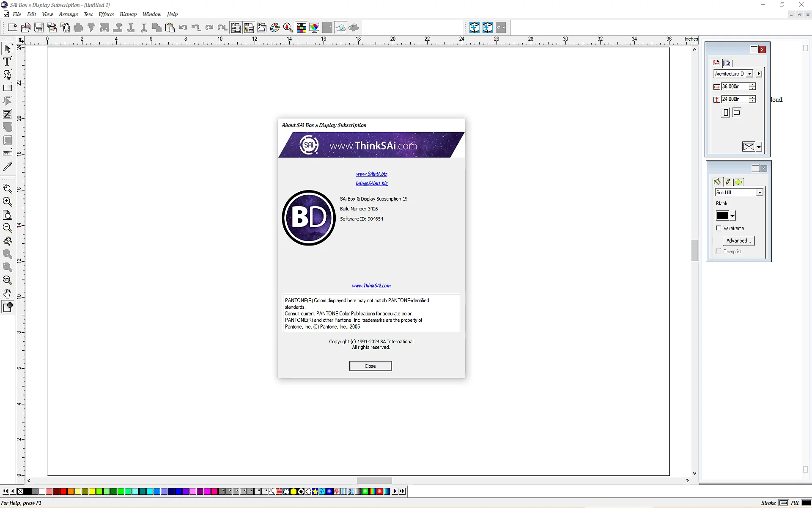812x508 pixels.
Task: Jump to palette start with double arrow
Action: click(x=5, y=491)
